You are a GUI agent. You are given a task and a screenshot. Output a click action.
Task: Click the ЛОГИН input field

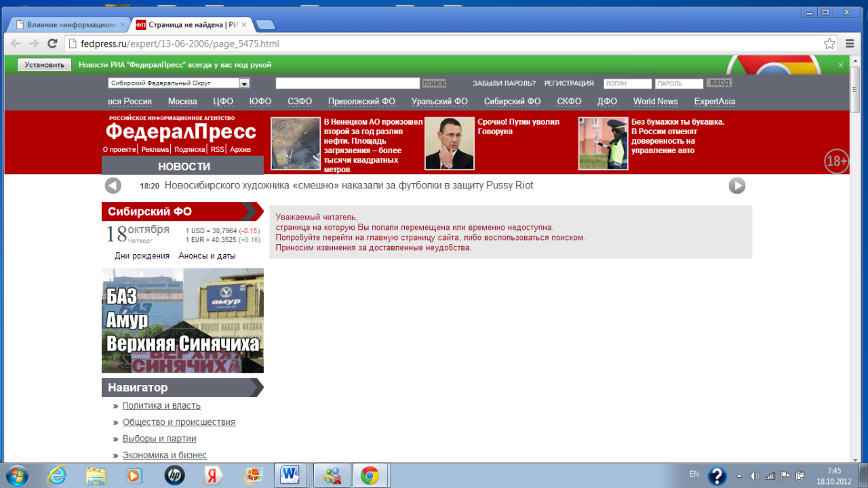click(627, 83)
